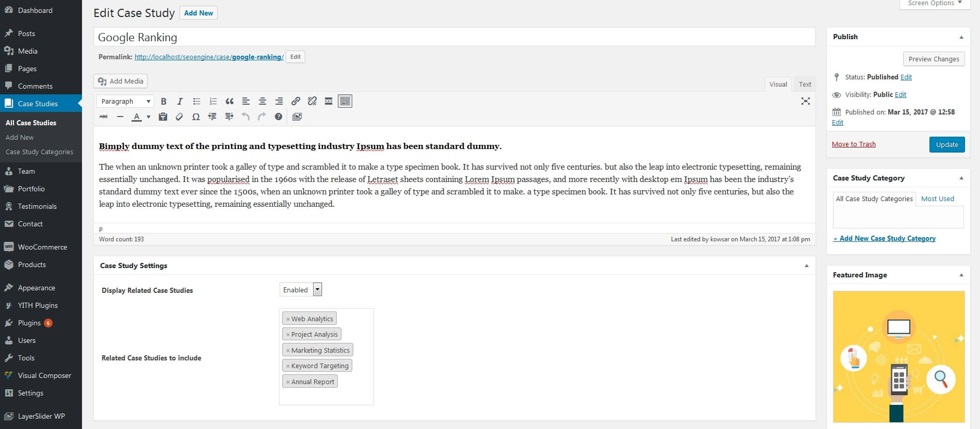Image resolution: width=980 pixels, height=429 pixels.
Task: Apply the text color
Action: [x=137, y=117]
